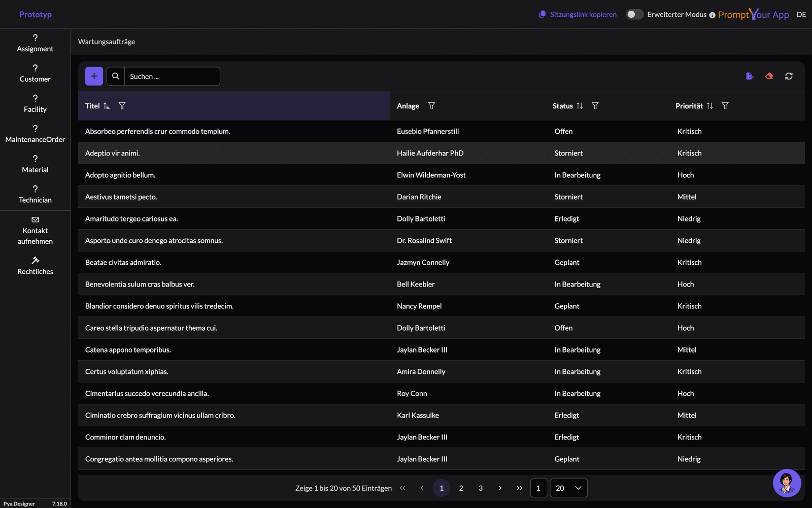This screenshot has width=812, height=508.
Task: Sort by Status column arrows
Action: point(580,106)
